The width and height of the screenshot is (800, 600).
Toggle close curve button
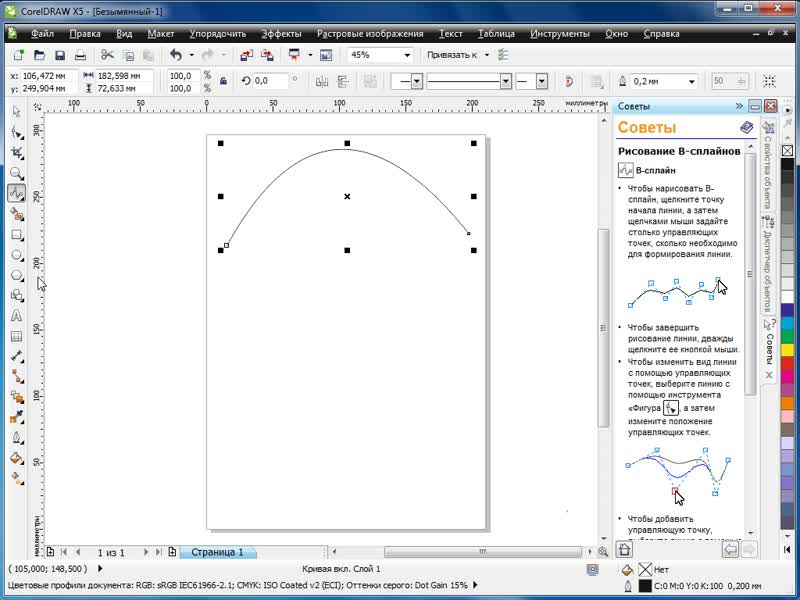click(569, 81)
